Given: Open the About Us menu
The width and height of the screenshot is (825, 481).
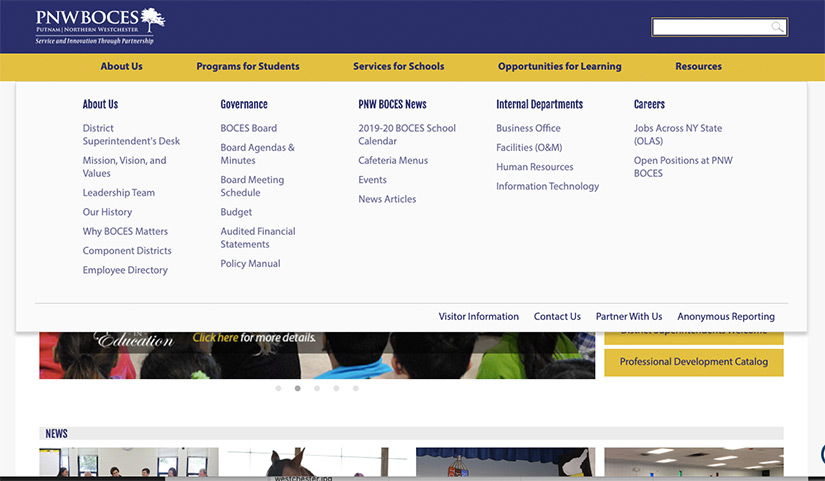Looking at the screenshot, I should [x=121, y=66].
